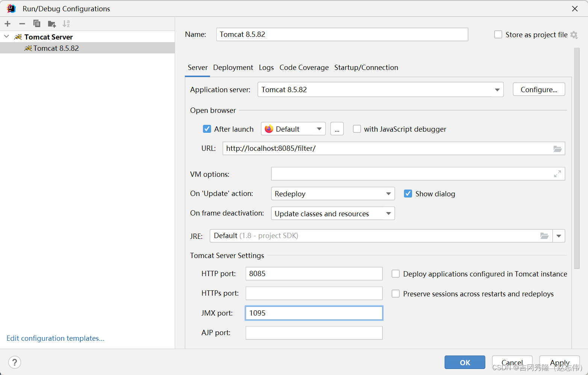Focus the JMX port field

click(314, 313)
